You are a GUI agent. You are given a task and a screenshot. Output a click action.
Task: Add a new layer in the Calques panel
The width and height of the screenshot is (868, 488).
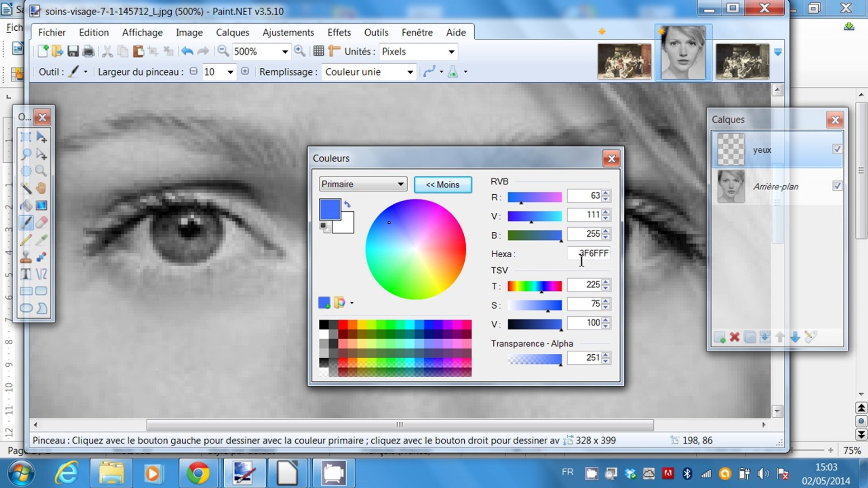[719, 337]
